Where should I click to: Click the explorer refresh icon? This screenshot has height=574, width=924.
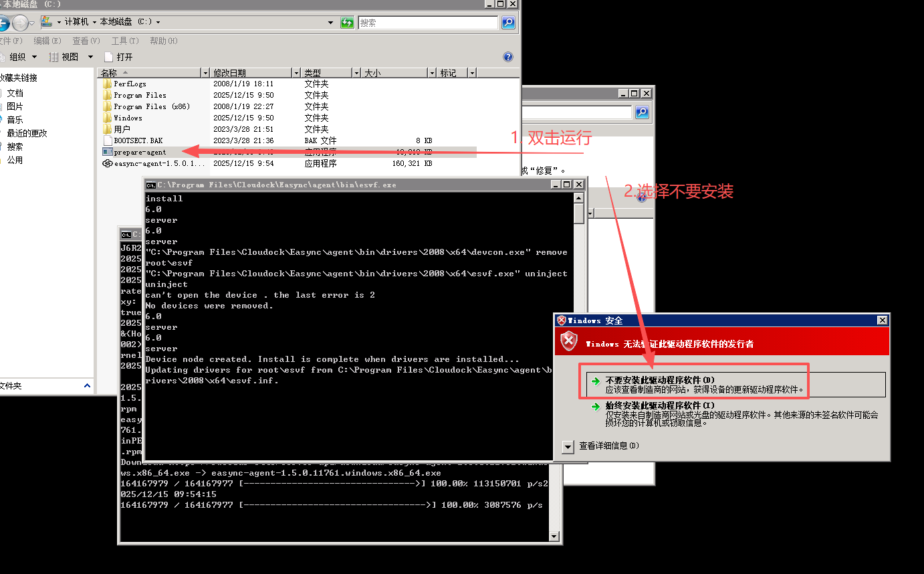[x=347, y=22]
